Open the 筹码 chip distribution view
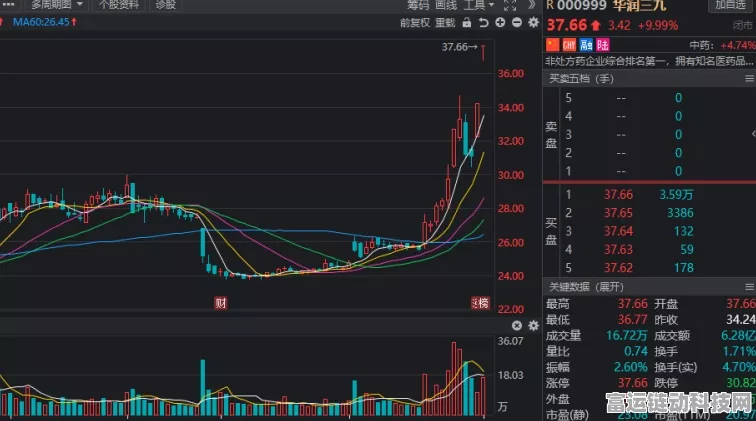The width and height of the screenshot is (756, 421). coord(418,5)
